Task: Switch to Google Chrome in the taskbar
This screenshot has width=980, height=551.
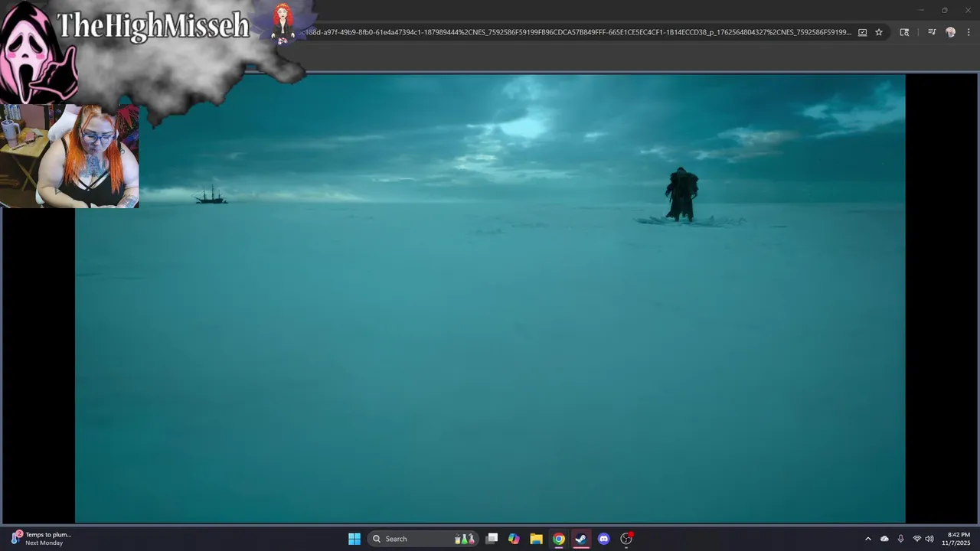Action: point(559,539)
